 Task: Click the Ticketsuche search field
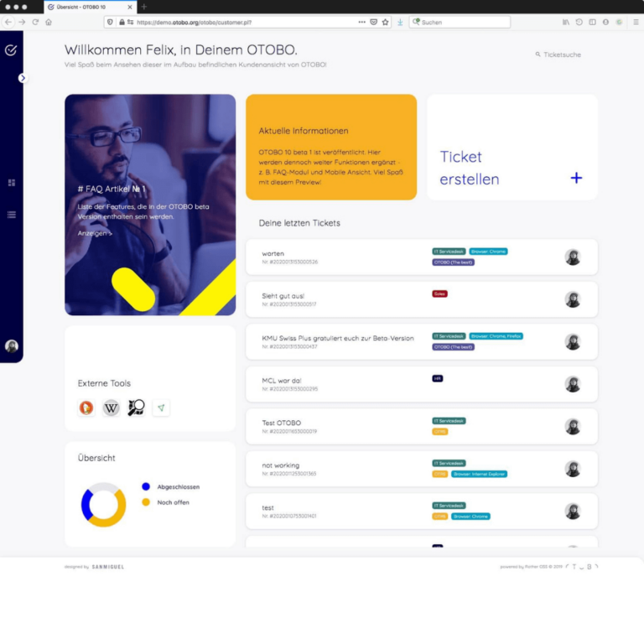(558, 55)
